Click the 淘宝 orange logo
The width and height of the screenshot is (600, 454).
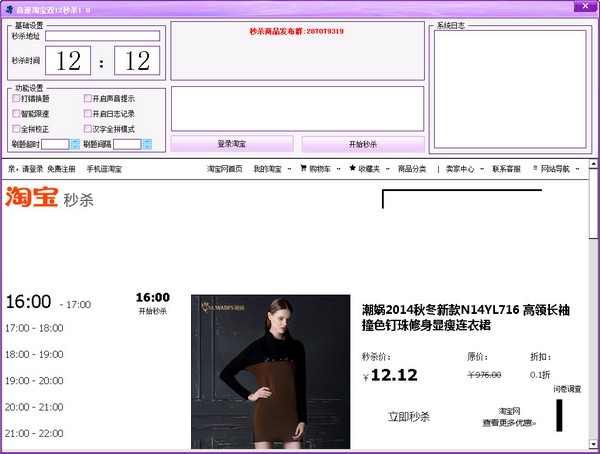tap(32, 197)
